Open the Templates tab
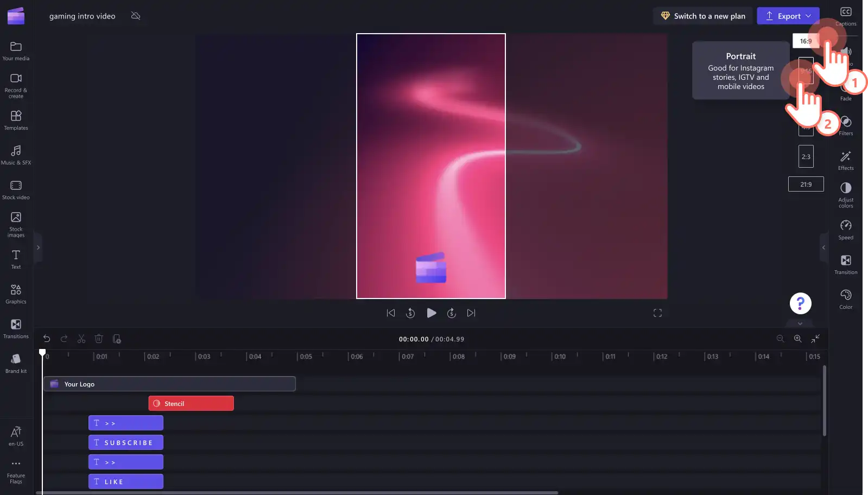The width and height of the screenshot is (868, 495). coord(16,120)
